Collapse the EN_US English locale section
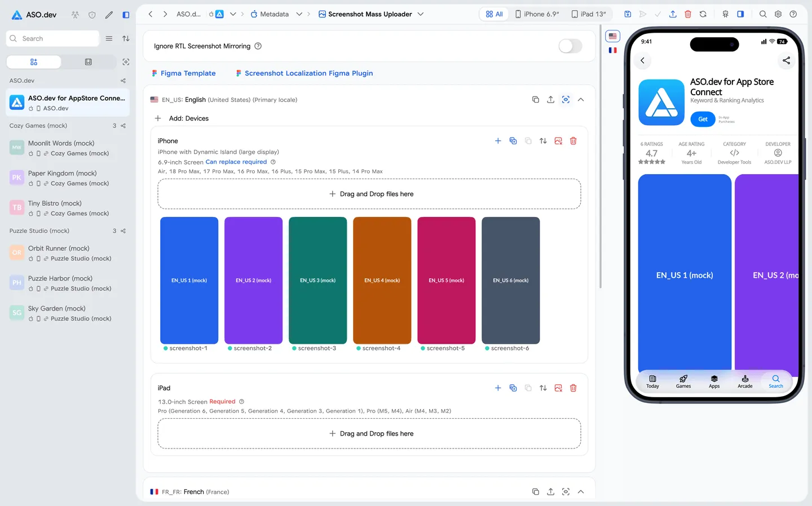 (x=581, y=100)
